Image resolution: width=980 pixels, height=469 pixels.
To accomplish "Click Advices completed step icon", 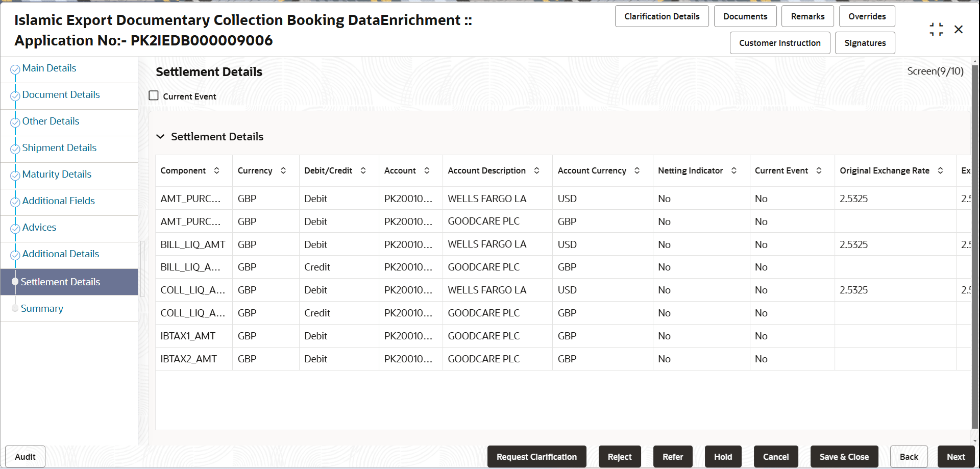I will pyautogui.click(x=15, y=228).
